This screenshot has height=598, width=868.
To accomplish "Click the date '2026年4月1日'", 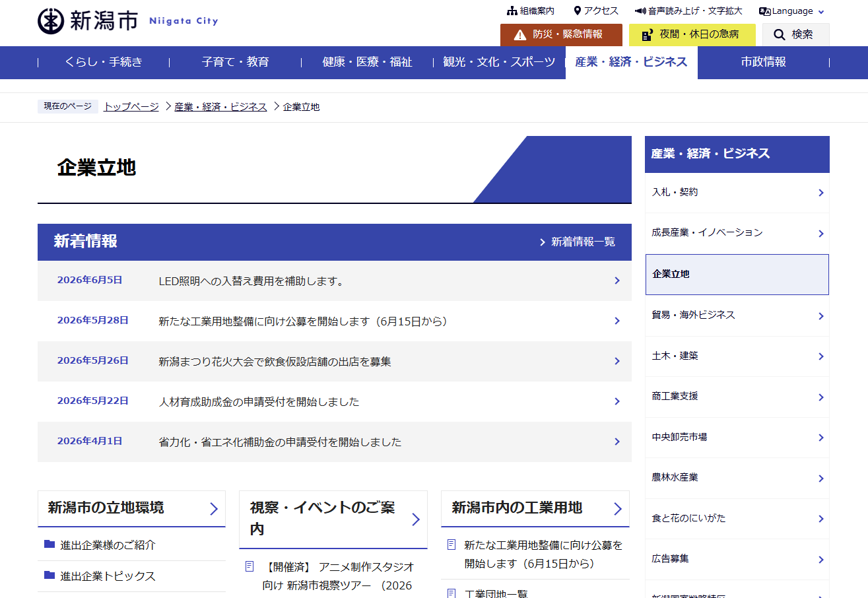I will click(90, 441).
